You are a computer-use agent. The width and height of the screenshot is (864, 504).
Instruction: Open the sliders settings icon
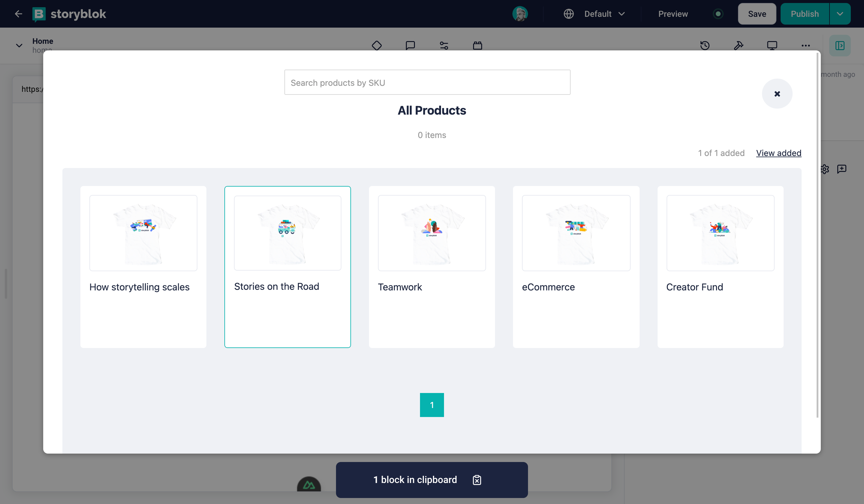[444, 45]
